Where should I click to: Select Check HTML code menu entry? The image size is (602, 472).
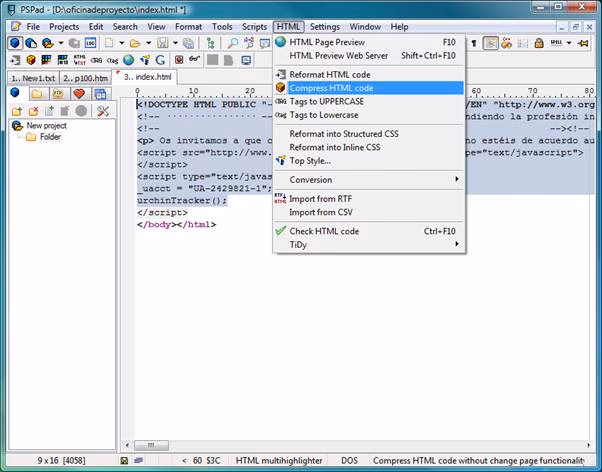tap(369, 231)
